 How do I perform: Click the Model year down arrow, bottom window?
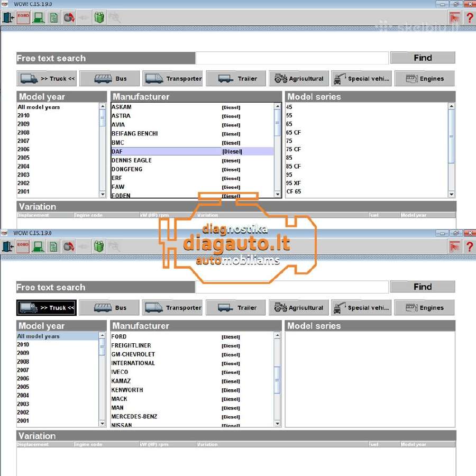coord(102,424)
